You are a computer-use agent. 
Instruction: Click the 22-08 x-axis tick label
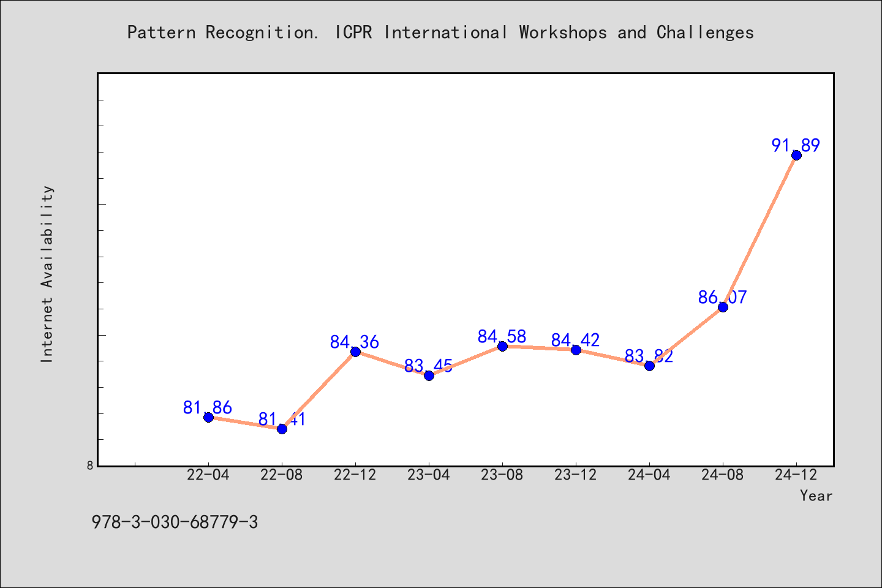(x=282, y=475)
